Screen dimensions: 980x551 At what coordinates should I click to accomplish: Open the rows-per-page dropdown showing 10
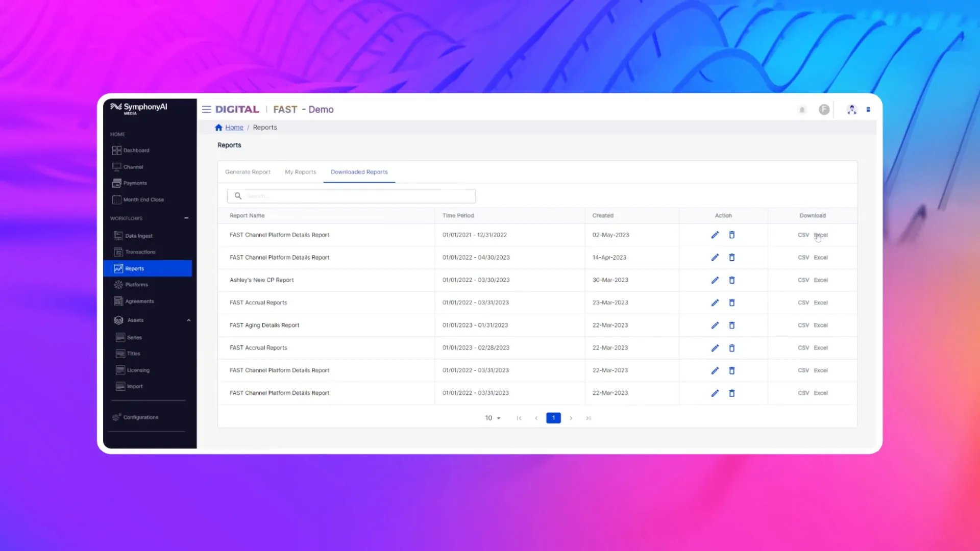[x=493, y=418]
